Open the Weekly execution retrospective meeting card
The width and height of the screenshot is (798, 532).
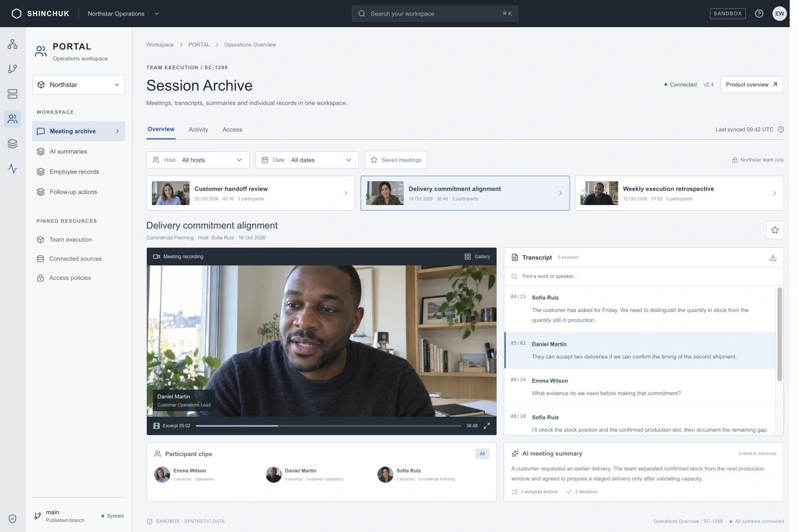point(679,193)
